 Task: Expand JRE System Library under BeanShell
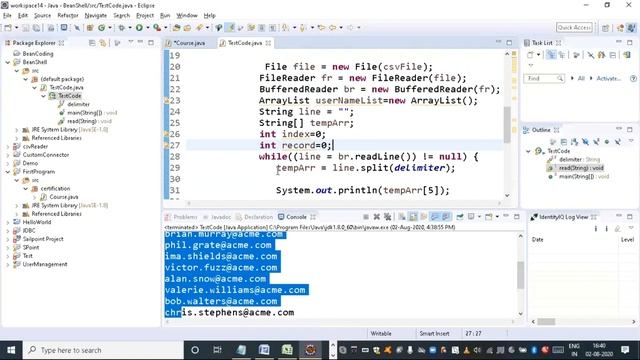point(17,130)
